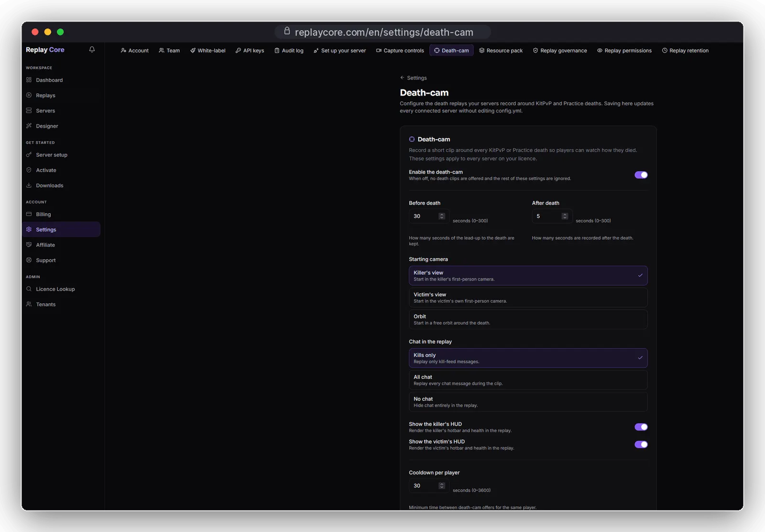Image resolution: width=765 pixels, height=532 pixels.
Task: Select Victim's view starting camera option
Action: coord(528,297)
